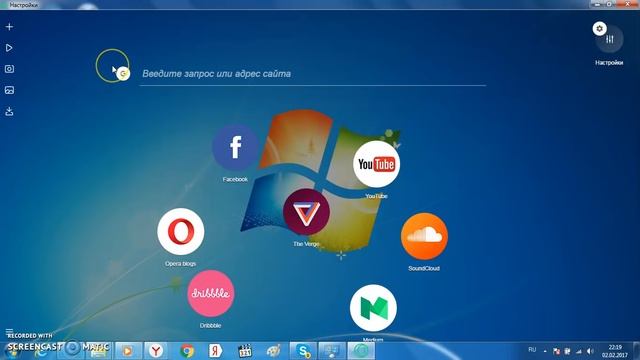The image size is (640, 360).
Task: Open the gallery panel in the sidebar
Action: (9, 90)
